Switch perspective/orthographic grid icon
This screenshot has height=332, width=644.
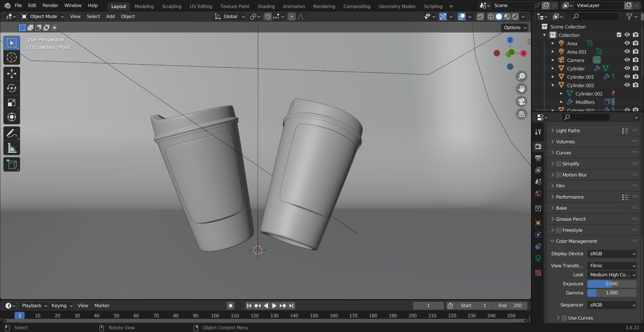522,114
